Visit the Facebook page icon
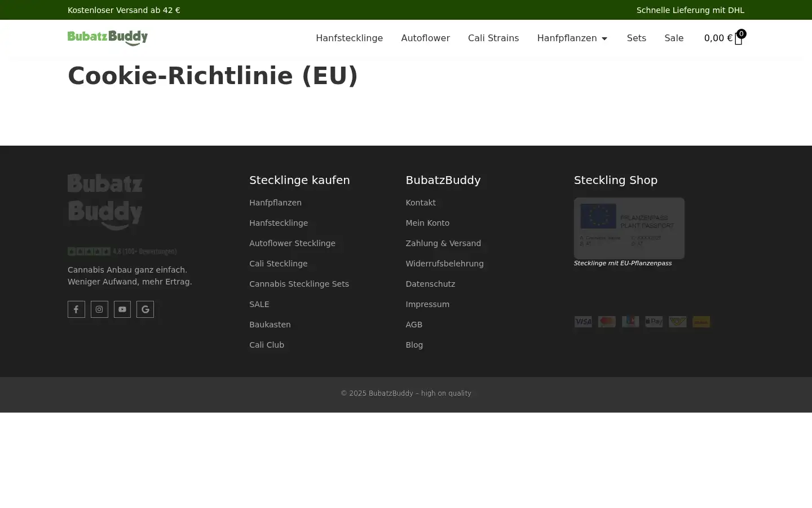This screenshot has width=812, height=508. pyautogui.click(x=76, y=309)
